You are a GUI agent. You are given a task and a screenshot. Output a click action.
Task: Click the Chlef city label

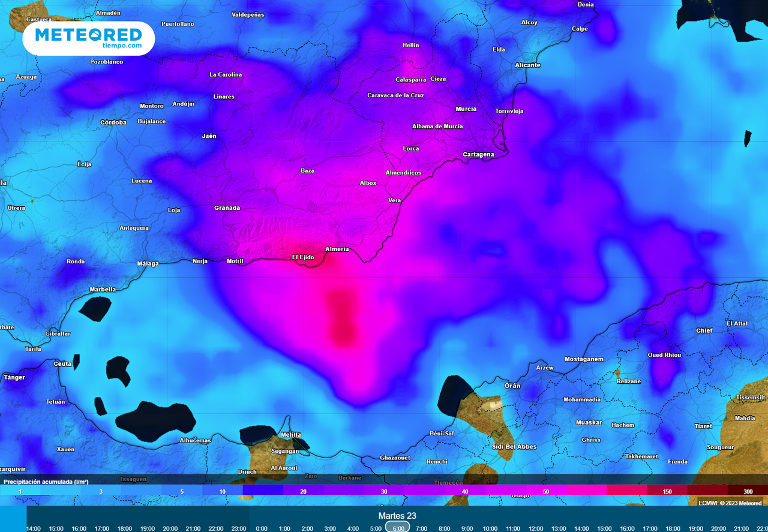tap(704, 330)
